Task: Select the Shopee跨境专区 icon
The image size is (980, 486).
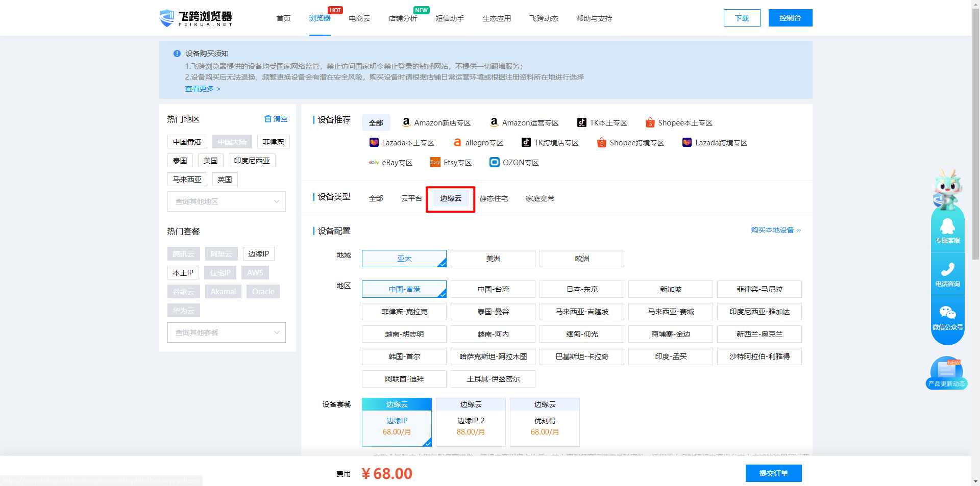Action: pos(602,142)
